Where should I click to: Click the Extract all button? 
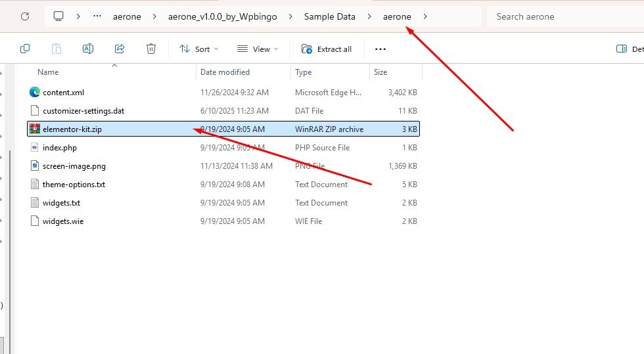[x=327, y=49]
